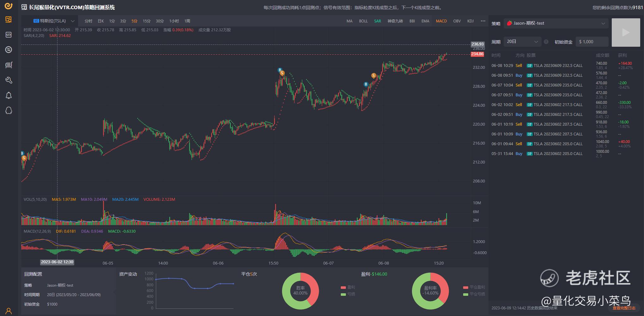Click the OP badge on the 06-08 10:29 row
644x316 pixels.
click(x=530, y=66)
